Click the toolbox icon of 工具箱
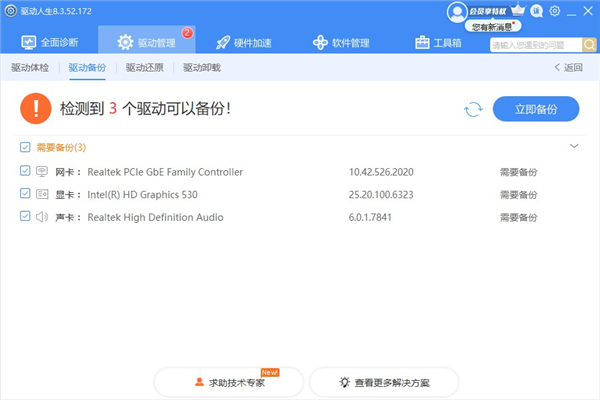The image size is (600, 400). [422, 42]
